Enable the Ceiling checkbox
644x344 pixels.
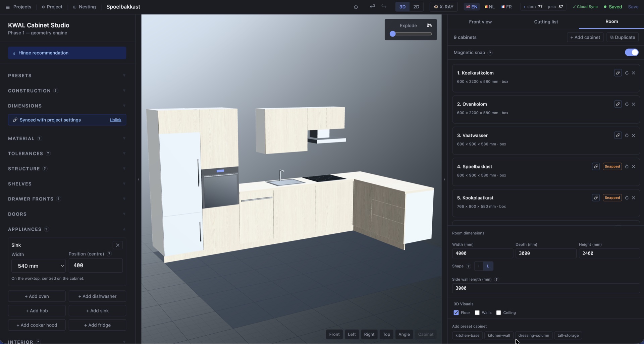point(498,312)
